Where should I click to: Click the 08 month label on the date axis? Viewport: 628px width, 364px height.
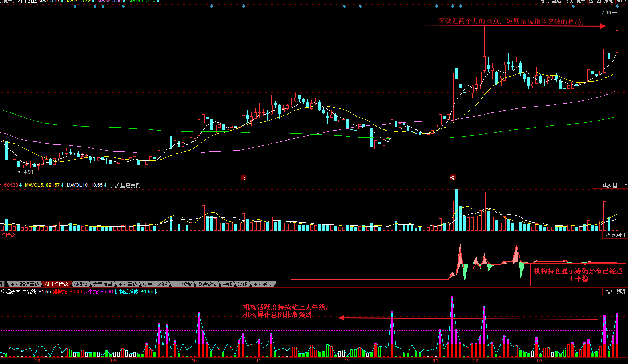coord(37,361)
